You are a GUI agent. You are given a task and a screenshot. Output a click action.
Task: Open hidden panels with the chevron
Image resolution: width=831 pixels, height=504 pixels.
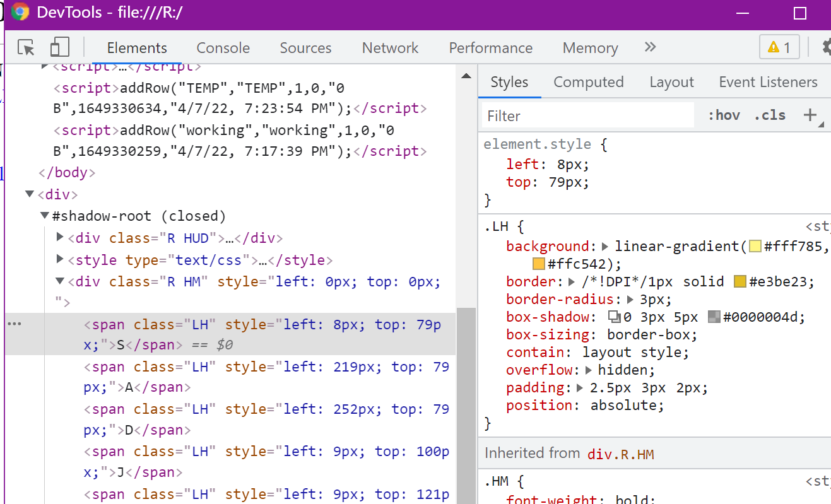pyautogui.click(x=650, y=47)
